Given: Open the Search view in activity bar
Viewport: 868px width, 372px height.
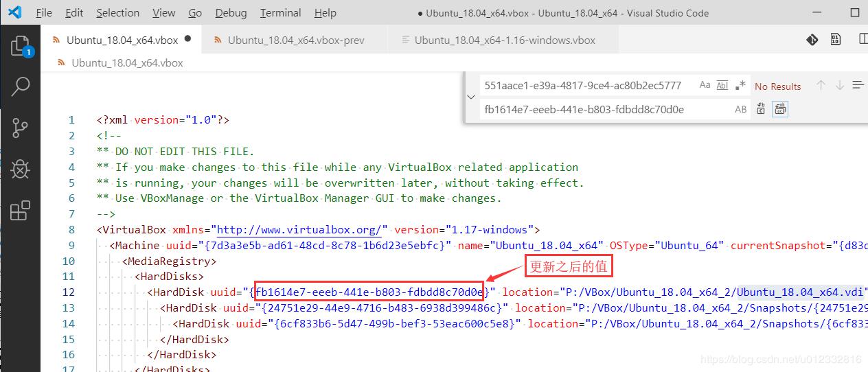Looking at the screenshot, I should point(20,86).
